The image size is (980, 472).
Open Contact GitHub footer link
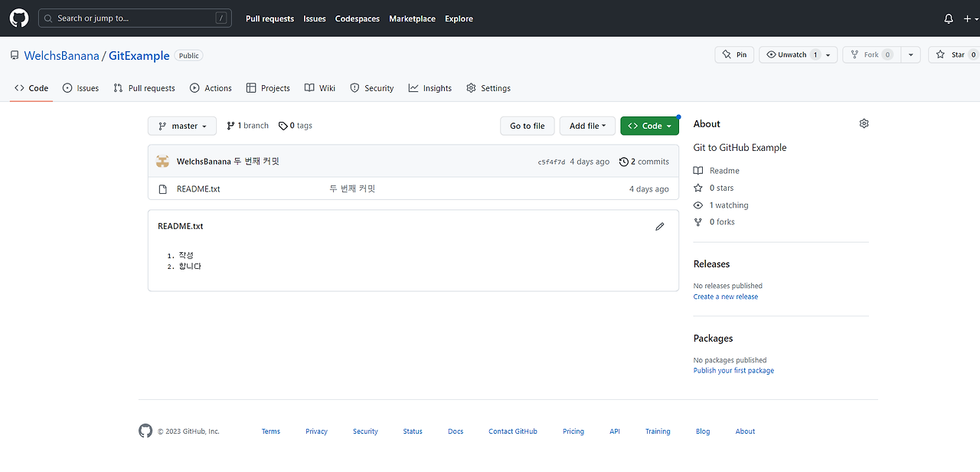(x=513, y=431)
